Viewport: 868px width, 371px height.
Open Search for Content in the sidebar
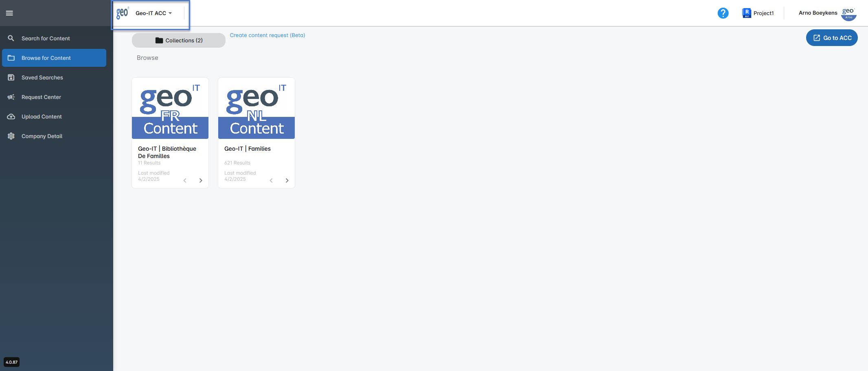coord(54,38)
